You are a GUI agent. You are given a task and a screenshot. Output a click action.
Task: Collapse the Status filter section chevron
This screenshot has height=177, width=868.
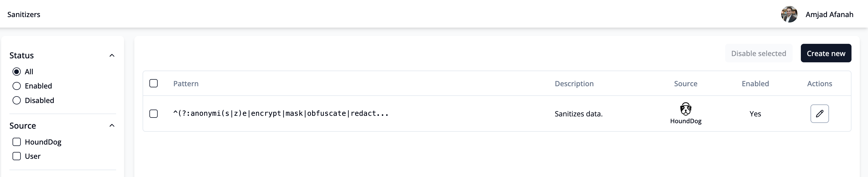pos(112,55)
